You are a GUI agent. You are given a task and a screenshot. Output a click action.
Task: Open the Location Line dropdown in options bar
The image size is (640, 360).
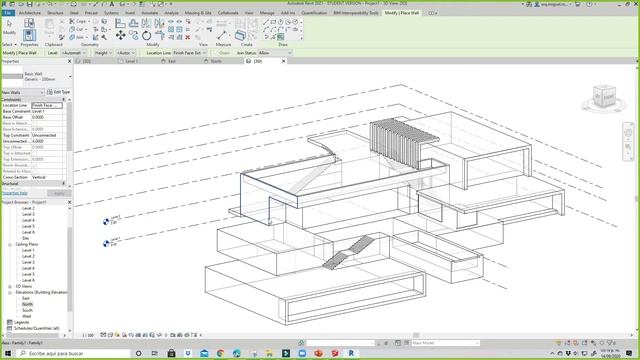point(189,53)
